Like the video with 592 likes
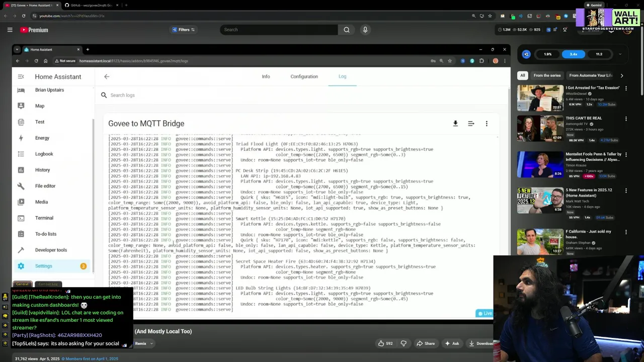644x362 pixels. pos(386,343)
